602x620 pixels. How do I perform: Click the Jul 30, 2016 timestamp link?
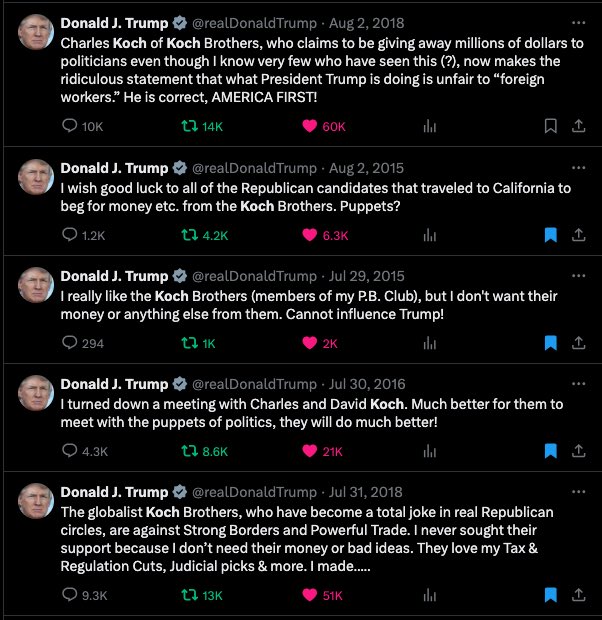pyautogui.click(x=364, y=385)
